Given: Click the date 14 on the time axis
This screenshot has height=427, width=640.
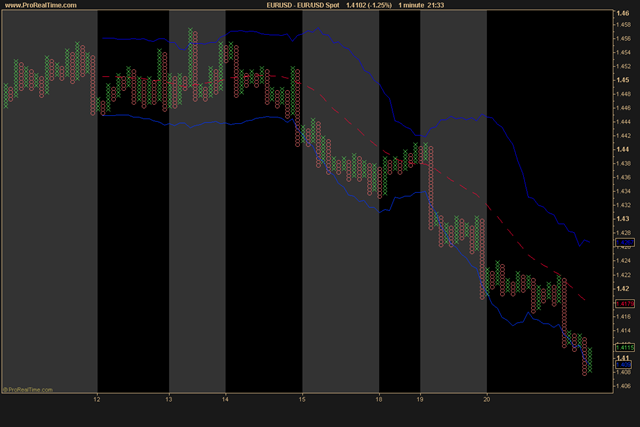Looking at the screenshot, I should [x=225, y=400].
